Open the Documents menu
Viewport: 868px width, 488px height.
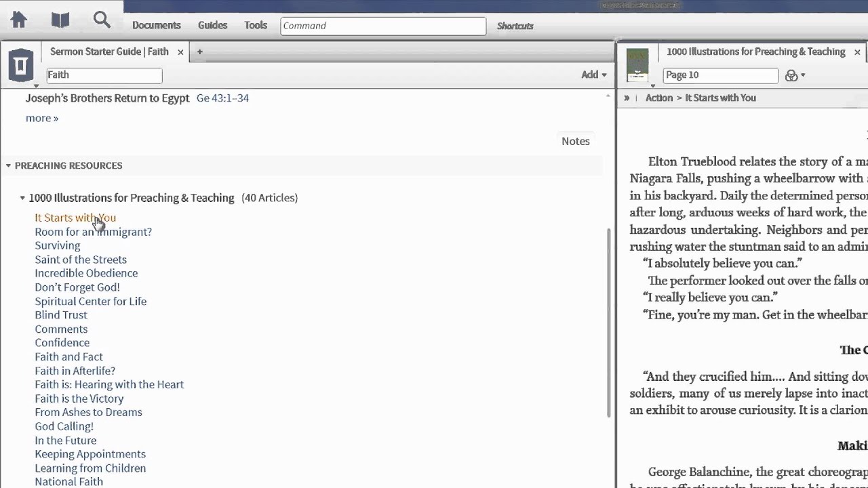[157, 25]
